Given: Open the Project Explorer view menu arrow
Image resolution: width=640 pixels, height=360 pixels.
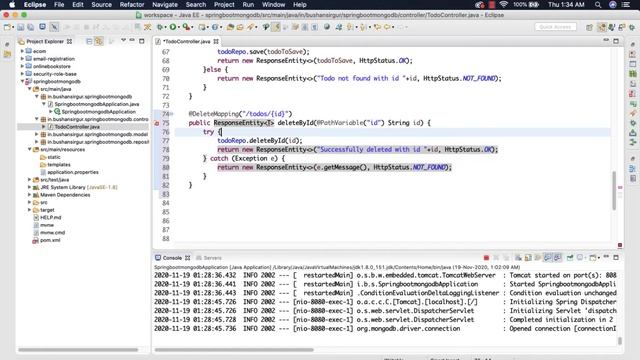Looking at the screenshot, I should [x=123, y=41].
